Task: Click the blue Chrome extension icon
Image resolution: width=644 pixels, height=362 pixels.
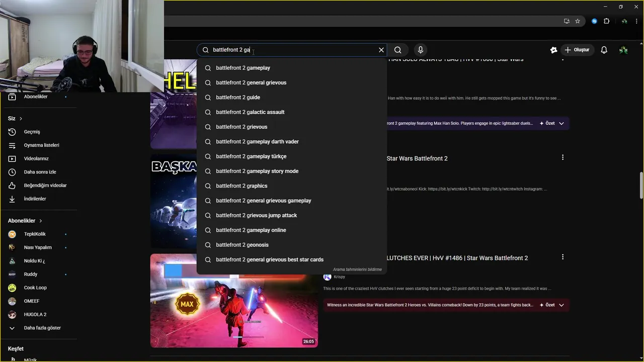Action: coord(594,21)
